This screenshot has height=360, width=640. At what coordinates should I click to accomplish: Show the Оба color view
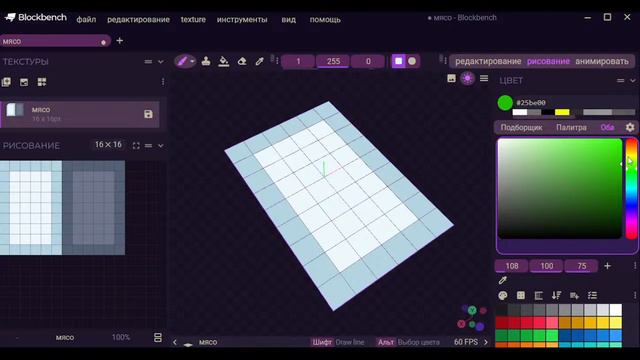pos(607,127)
